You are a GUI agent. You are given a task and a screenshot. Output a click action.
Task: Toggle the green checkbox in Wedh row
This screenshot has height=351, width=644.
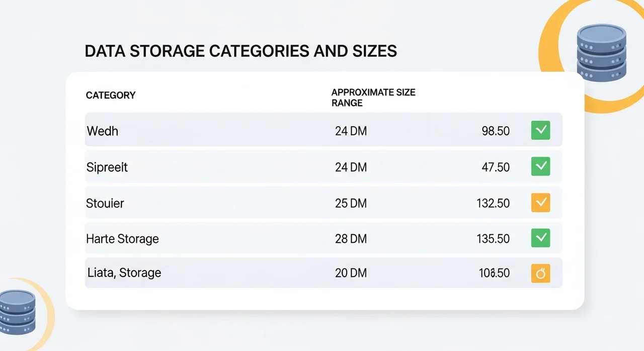[540, 130]
